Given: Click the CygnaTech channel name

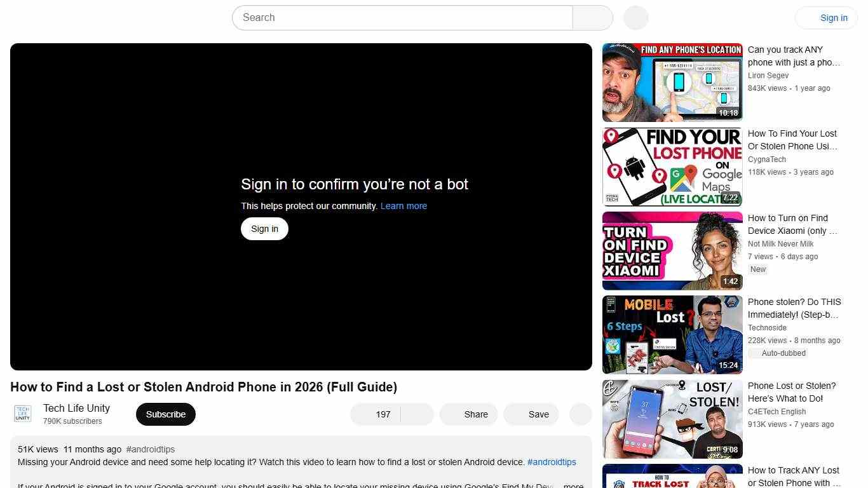Looking at the screenshot, I should 766,159.
